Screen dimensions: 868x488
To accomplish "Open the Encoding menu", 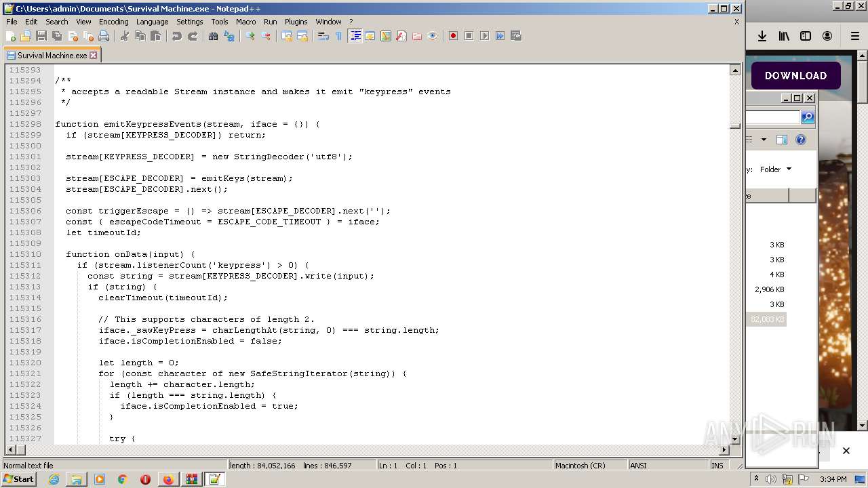I will 113,22.
